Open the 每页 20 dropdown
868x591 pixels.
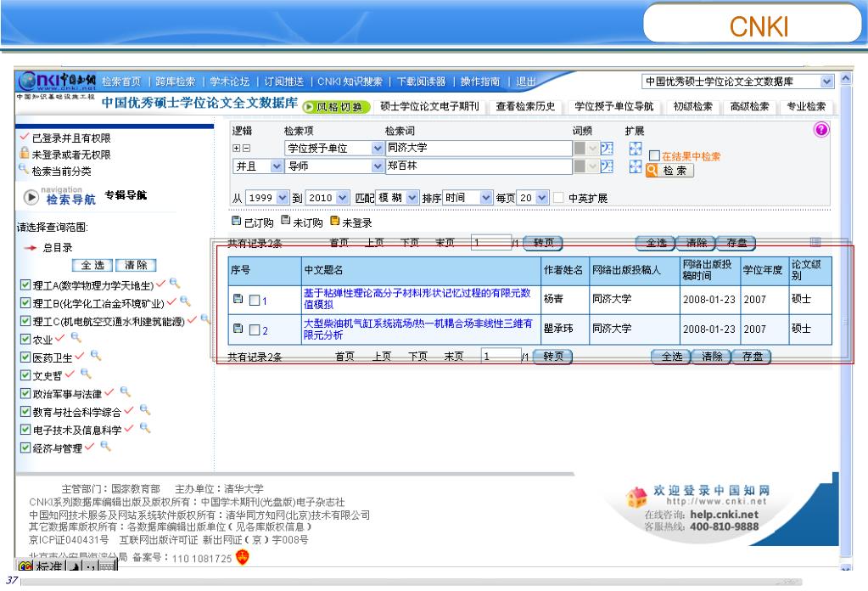point(542,198)
